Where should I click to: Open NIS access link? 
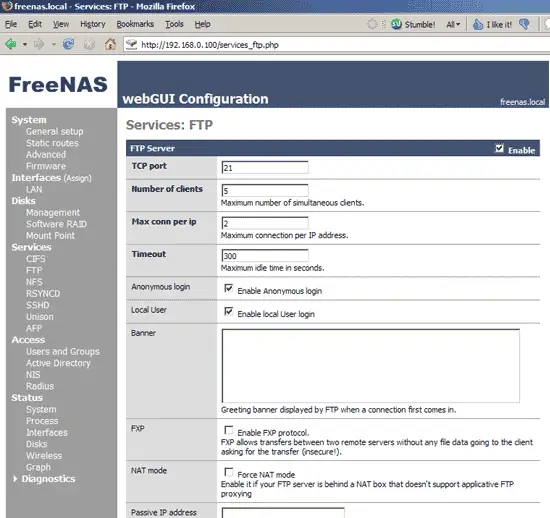[33, 375]
